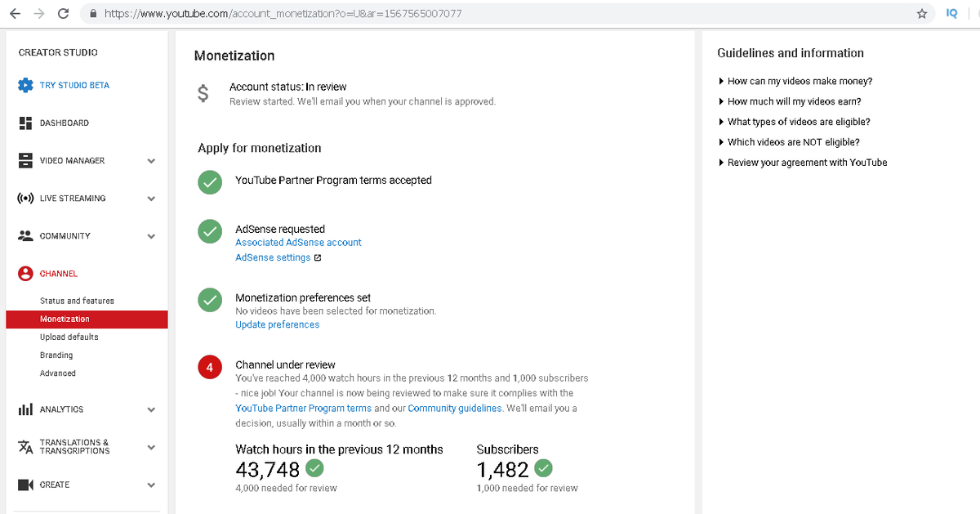980x514 pixels.
Task: Click green check next to 43,748 hours
Action: click(x=314, y=468)
